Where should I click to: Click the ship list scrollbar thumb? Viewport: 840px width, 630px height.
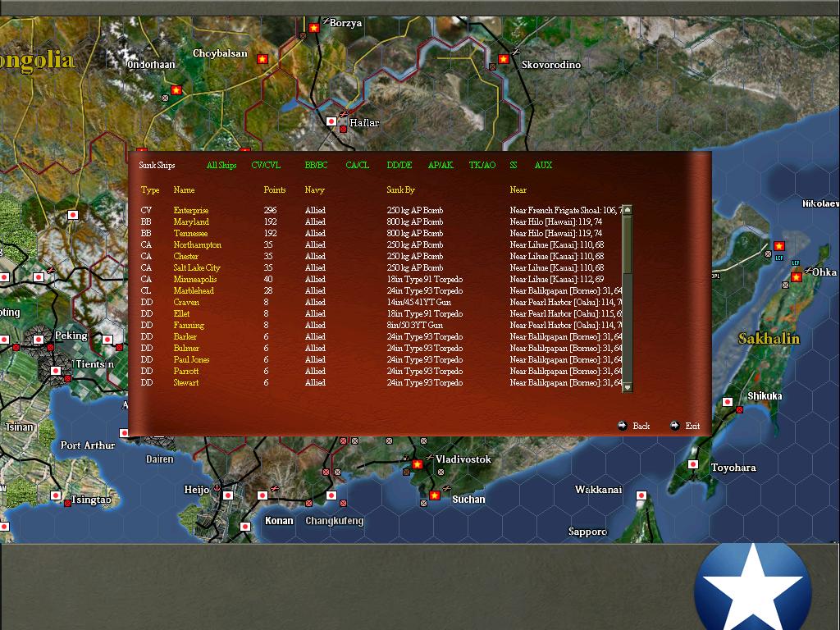(628, 244)
